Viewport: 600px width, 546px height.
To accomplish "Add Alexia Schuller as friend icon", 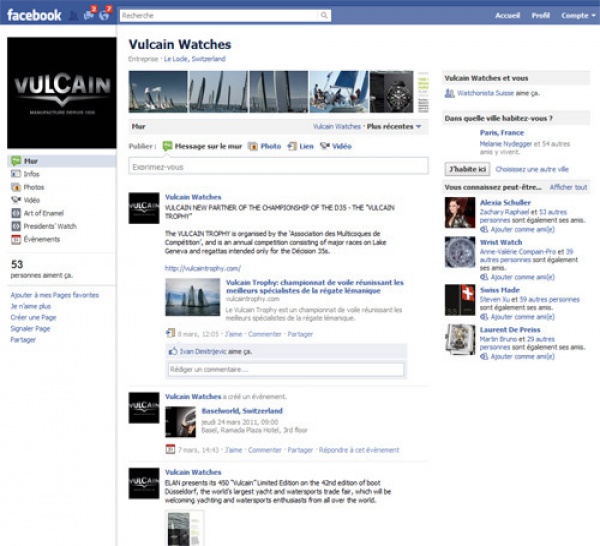I will 484,230.
